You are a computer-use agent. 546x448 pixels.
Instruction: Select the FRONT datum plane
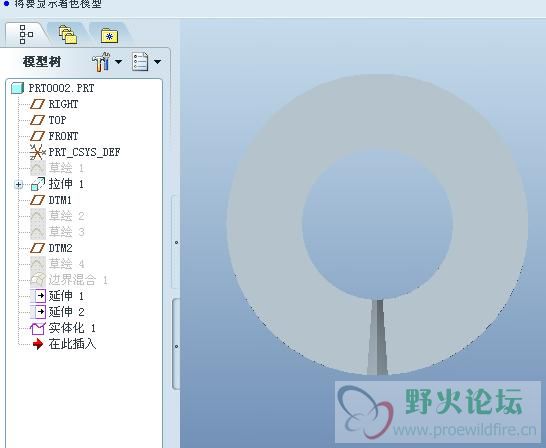54,136
